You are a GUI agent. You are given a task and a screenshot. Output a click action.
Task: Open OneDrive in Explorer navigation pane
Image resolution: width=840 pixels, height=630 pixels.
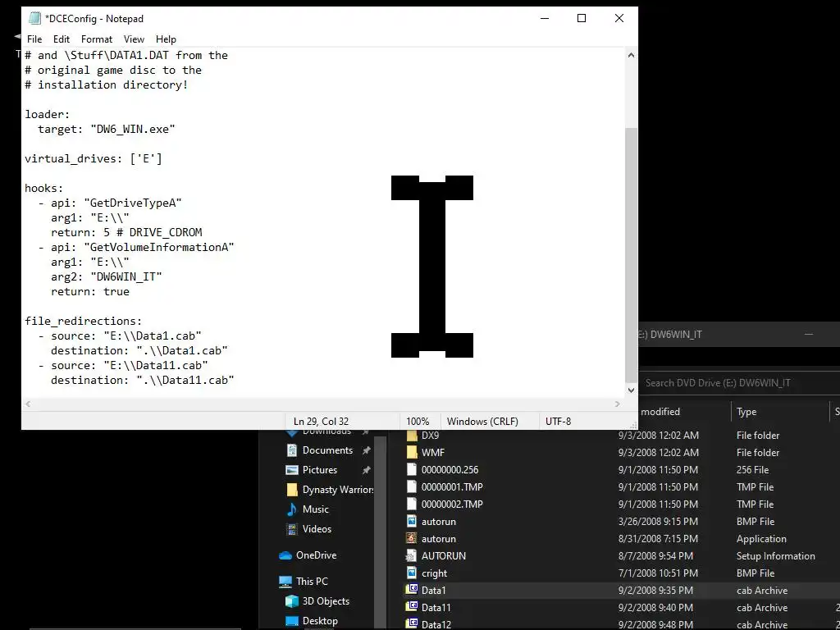308,555
